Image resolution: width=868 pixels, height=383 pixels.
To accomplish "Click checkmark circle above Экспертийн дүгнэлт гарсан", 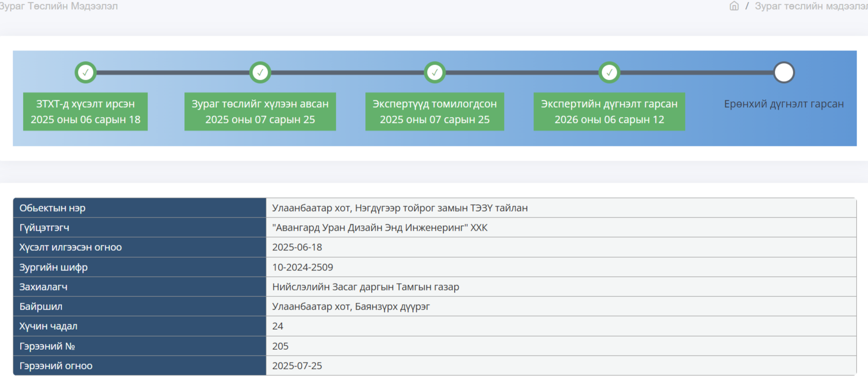I will [609, 72].
